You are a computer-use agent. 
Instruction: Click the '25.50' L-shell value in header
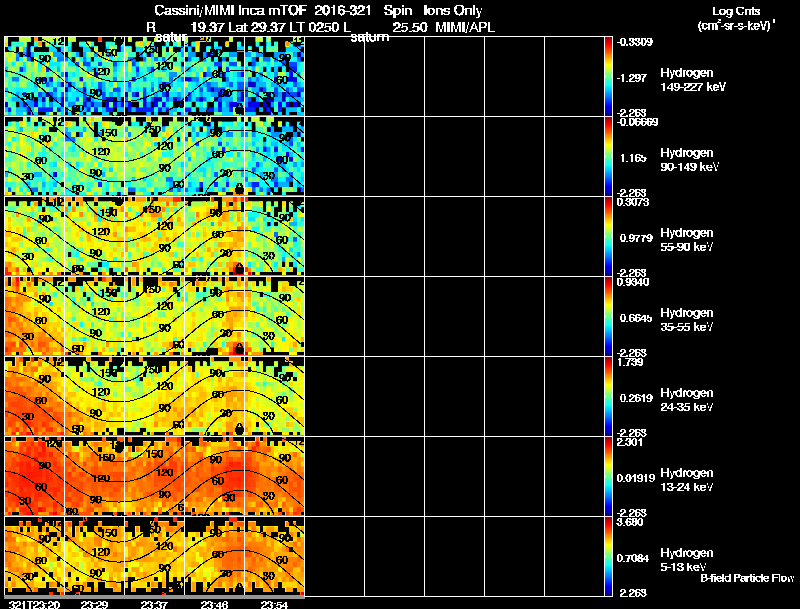pyautogui.click(x=410, y=27)
